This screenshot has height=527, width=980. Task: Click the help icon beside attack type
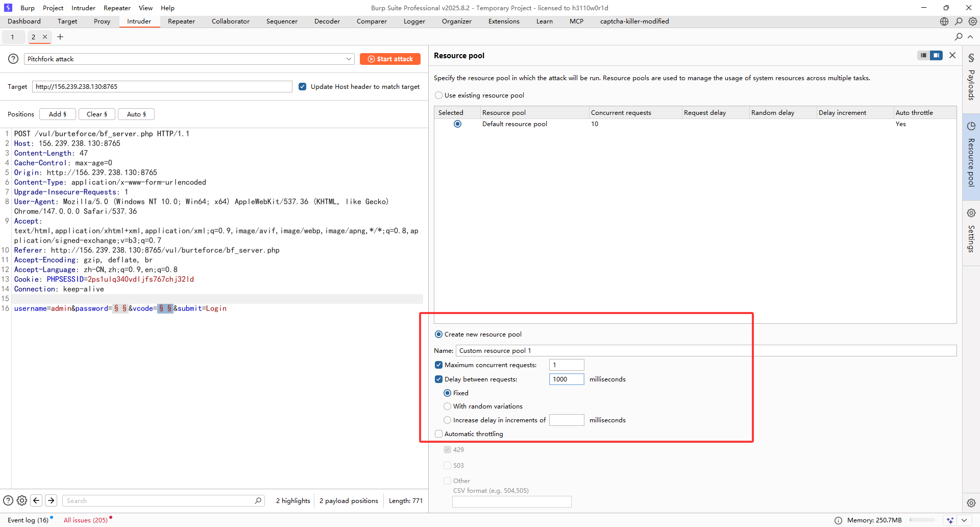13,59
